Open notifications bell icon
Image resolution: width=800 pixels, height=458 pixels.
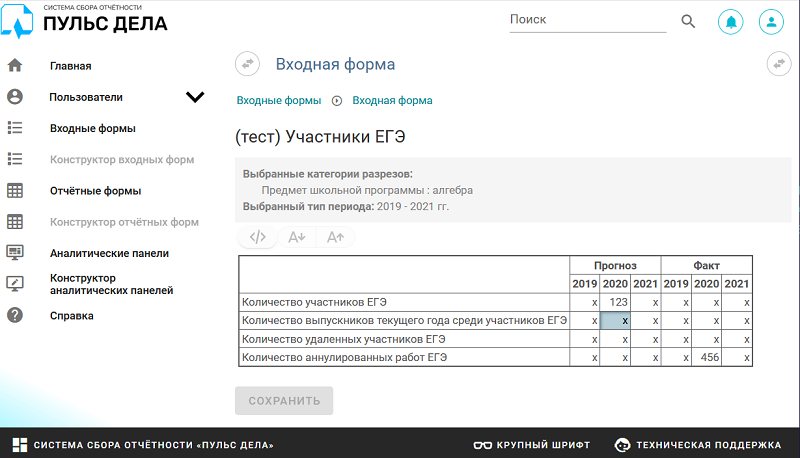(x=731, y=22)
